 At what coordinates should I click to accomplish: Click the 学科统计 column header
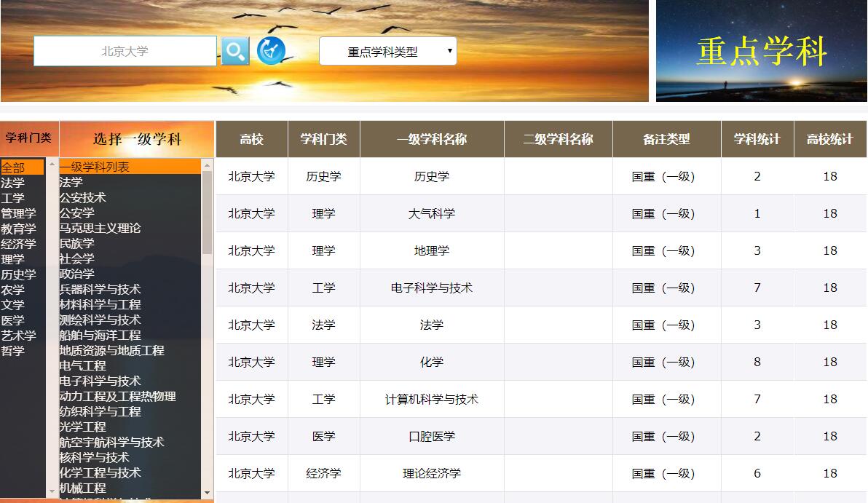[x=757, y=139]
